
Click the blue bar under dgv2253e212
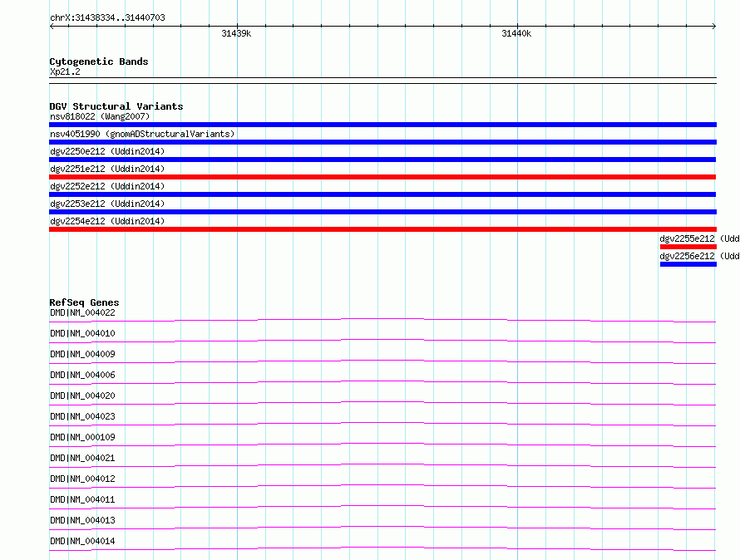pyautogui.click(x=382, y=212)
